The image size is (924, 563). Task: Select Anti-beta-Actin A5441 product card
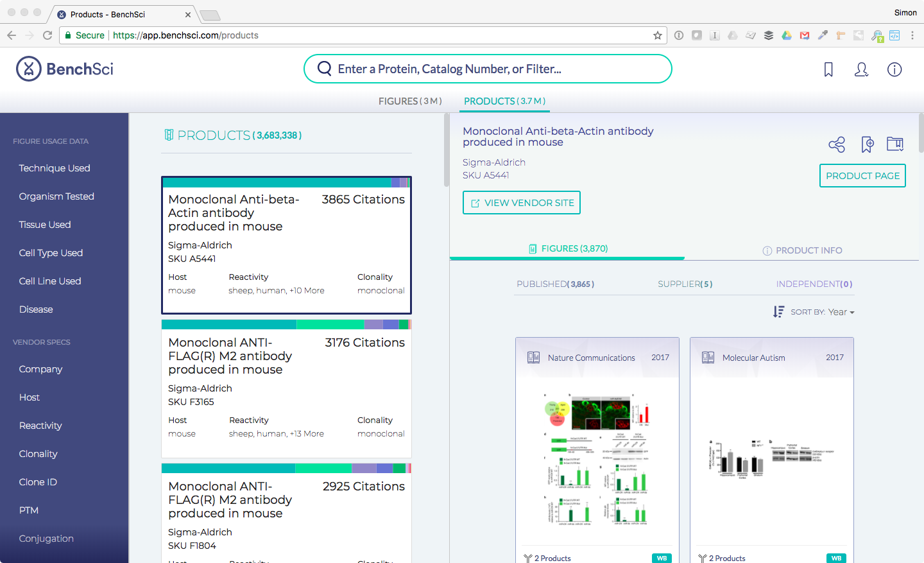coord(286,245)
